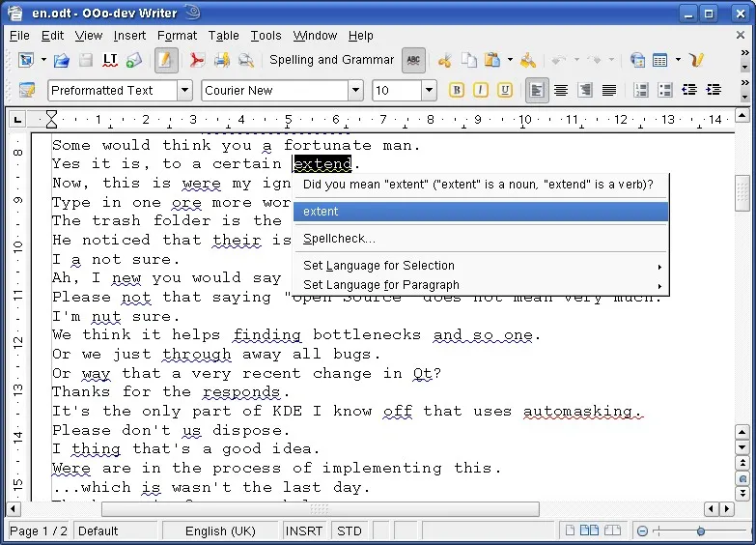Select two-page side-by-side view icon
Viewport: 756px width, 545px height.
(x=589, y=531)
